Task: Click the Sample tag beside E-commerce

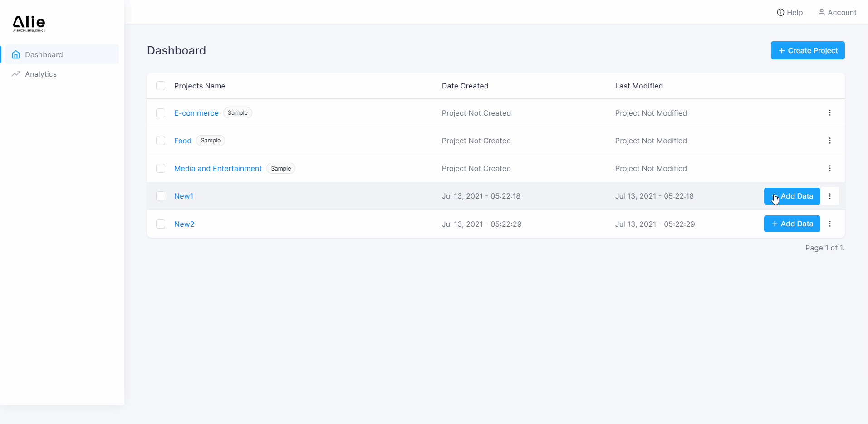Action: click(237, 113)
